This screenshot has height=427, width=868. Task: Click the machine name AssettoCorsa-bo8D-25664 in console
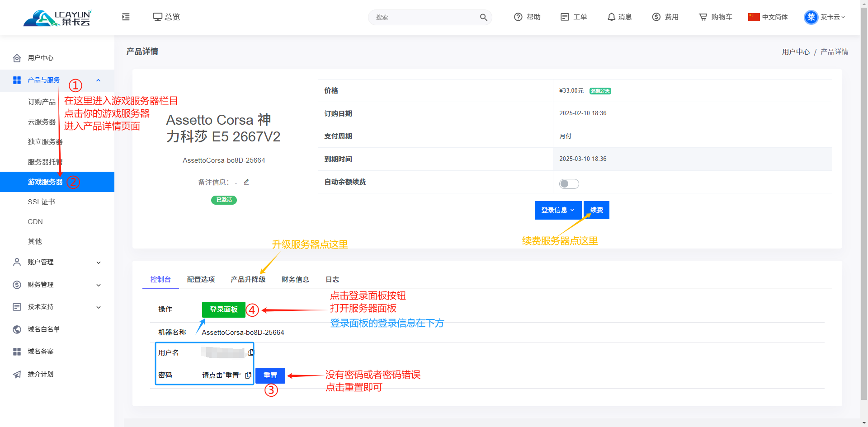(x=243, y=333)
